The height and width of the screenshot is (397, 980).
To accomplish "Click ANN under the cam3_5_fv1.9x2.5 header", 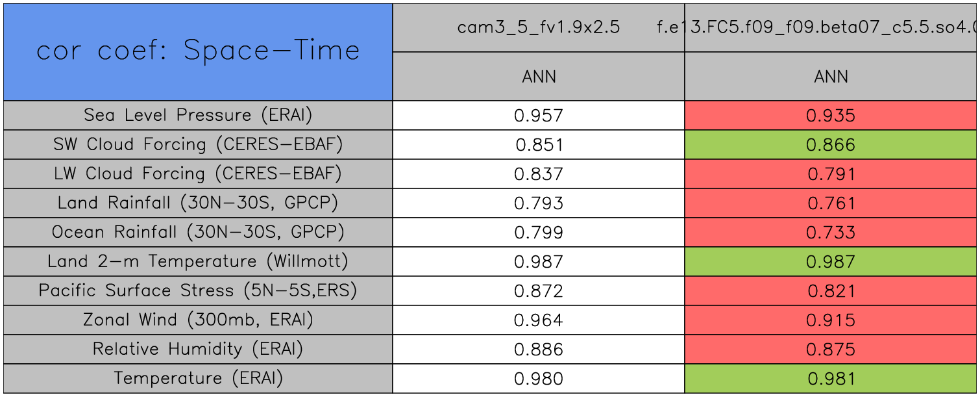I will point(539,77).
